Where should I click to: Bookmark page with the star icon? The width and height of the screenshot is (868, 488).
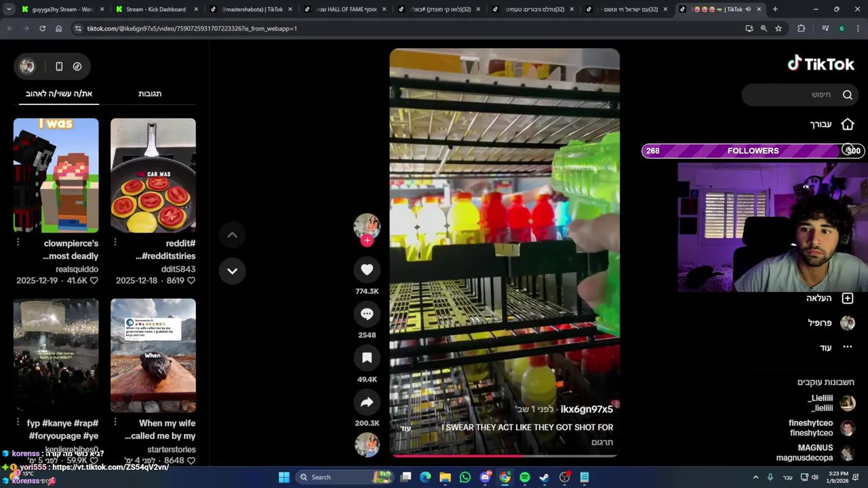[778, 28]
